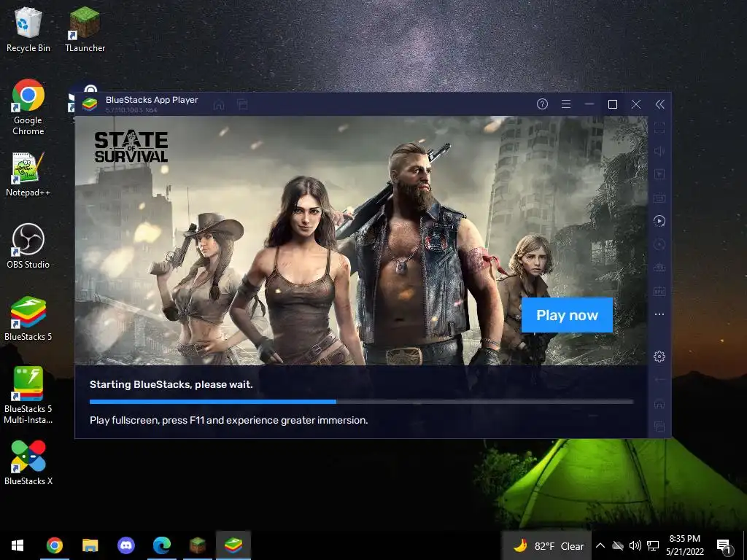This screenshot has height=560, width=747.
Task: Open the notification center icon
Action: click(724, 546)
